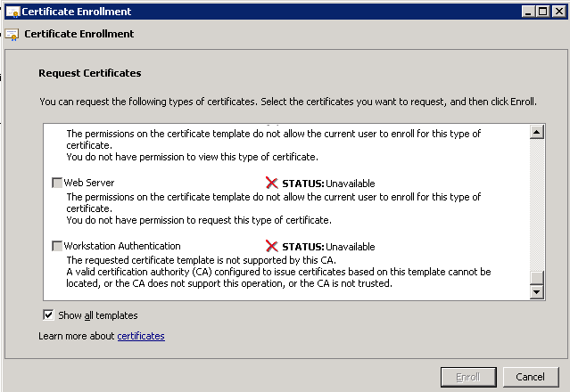This screenshot has height=392, width=570.
Task: Click the scrollbar thumb in template list
Action: (537, 278)
